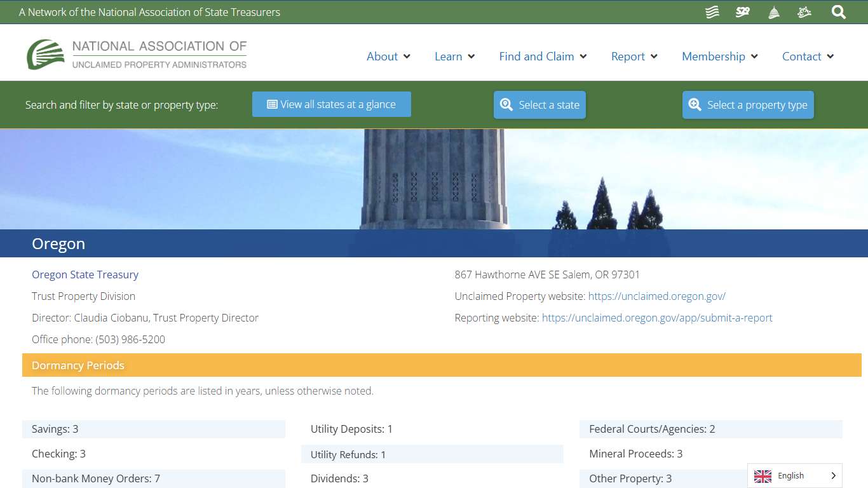The image size is (868, 488).
Task: Open the Oregon State Treasury link
Action: click(85, 274)
